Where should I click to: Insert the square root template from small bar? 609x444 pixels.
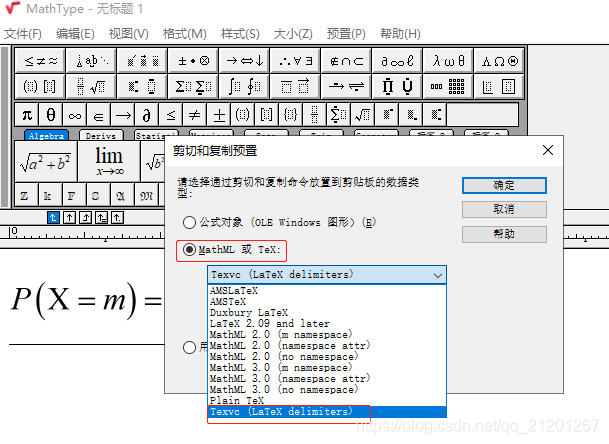tap(363, 115)
